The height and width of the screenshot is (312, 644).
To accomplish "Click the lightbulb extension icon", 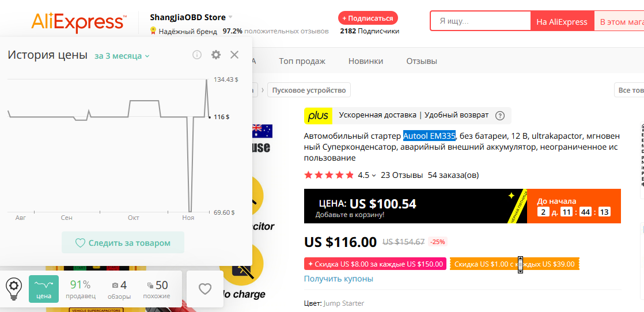I will [14, 288].
